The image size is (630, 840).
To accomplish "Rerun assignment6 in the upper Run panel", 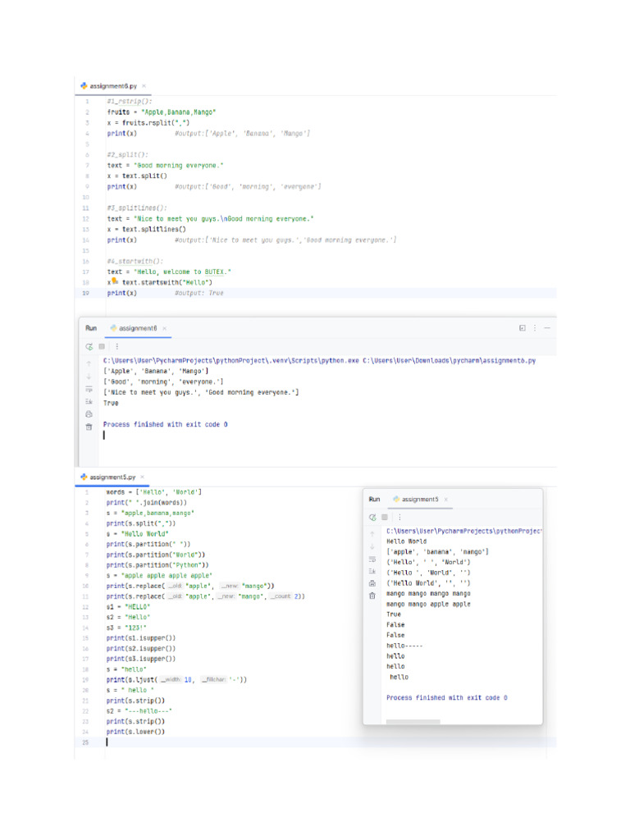I will pos(89,347).
